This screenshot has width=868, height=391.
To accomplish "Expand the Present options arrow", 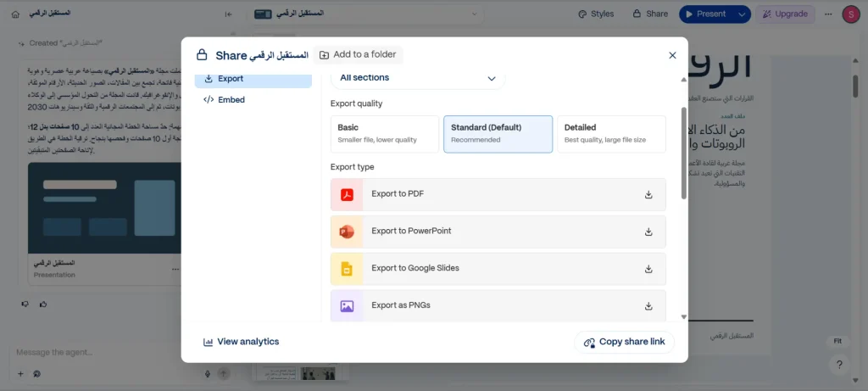I will tap(743, 14).
